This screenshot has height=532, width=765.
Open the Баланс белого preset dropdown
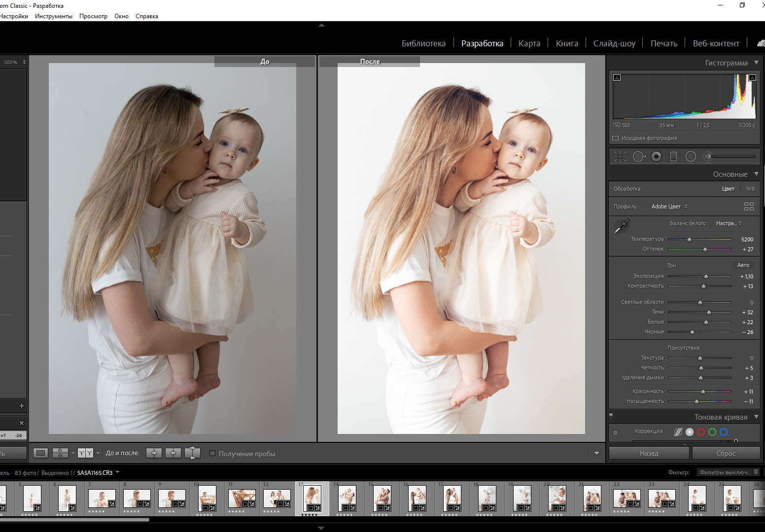point(729,223)
